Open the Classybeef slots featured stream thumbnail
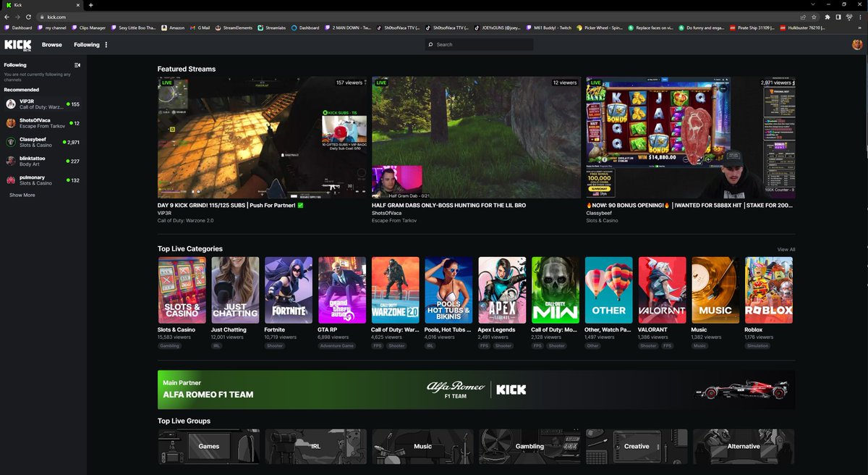 click(x=691, y=138)
